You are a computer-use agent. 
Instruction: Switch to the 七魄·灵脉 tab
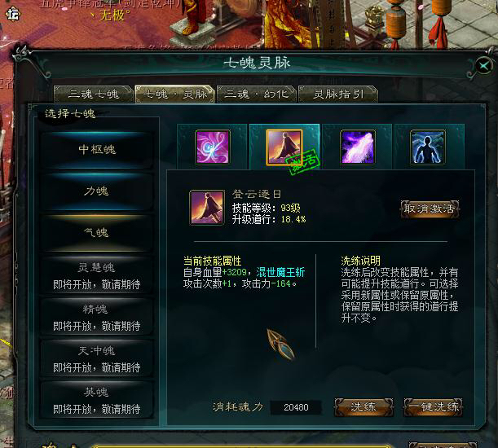pyautogui.click(x=174, y=94)
